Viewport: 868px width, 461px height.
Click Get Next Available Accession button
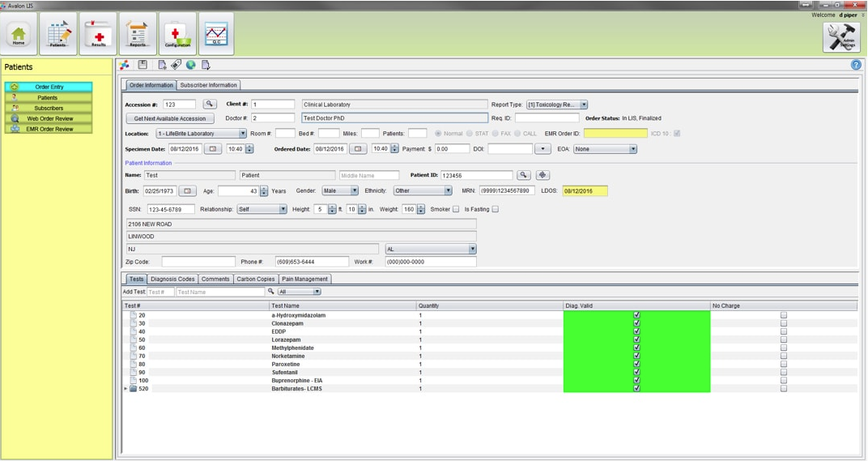click(170, 118)
